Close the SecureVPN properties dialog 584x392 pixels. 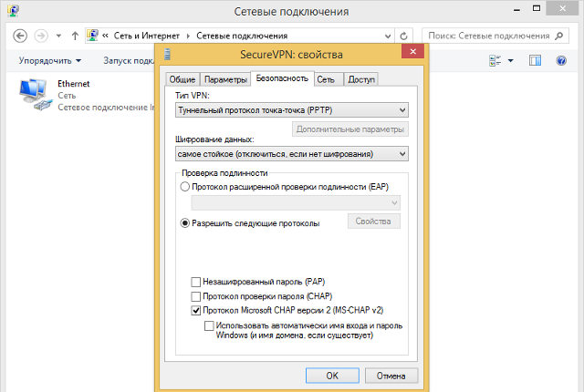click(x=412, y=51)
